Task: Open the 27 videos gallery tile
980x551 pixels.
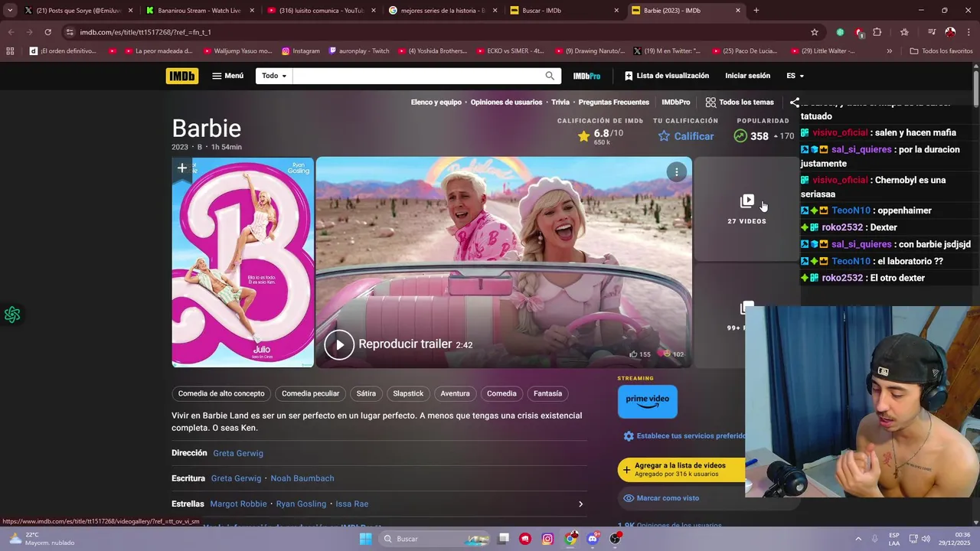Action: tap(746, 209)
